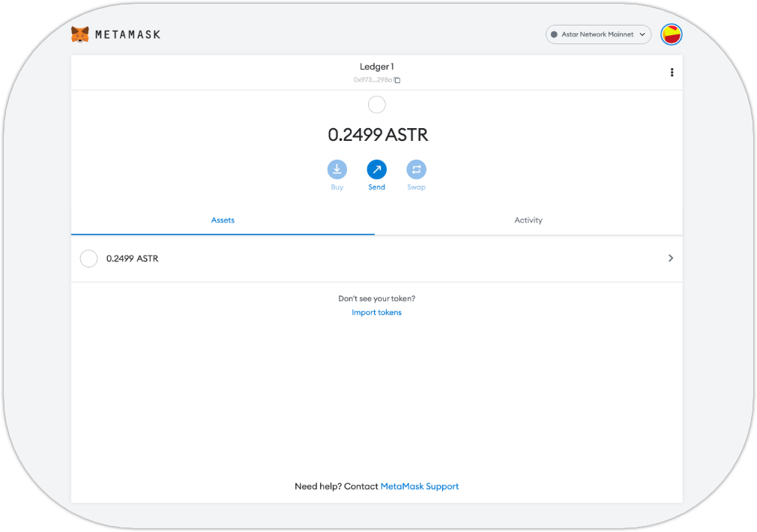Click the network selector chevron arrow
The image size is (757, 532).
click(642, 34)
